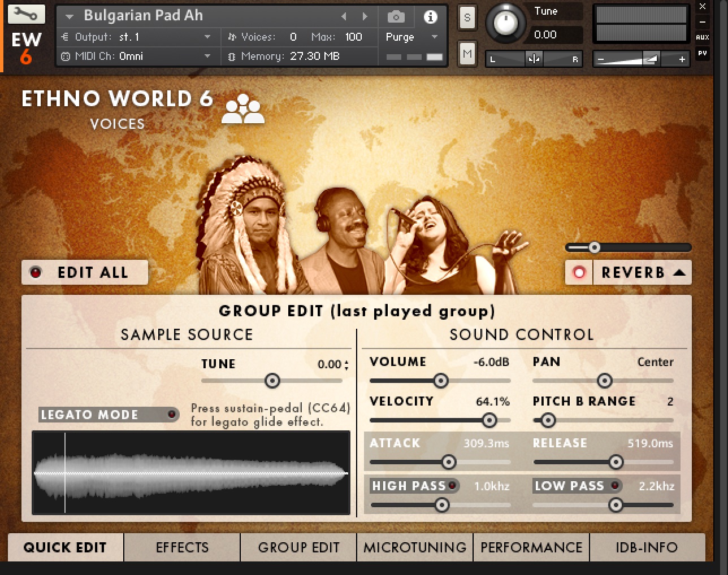Open the wrench instrument edit mode
Image resolution: width=728 pixels, height=575 pixels.
coord(26,14)
